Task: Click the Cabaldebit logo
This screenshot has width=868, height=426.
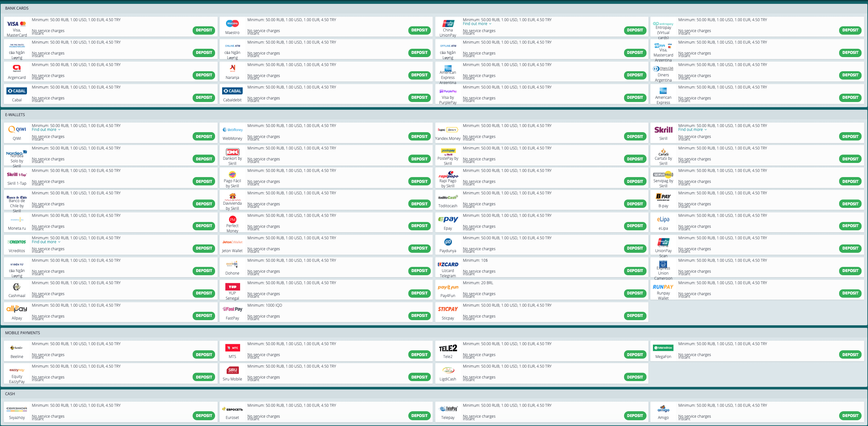Action: 232,91
